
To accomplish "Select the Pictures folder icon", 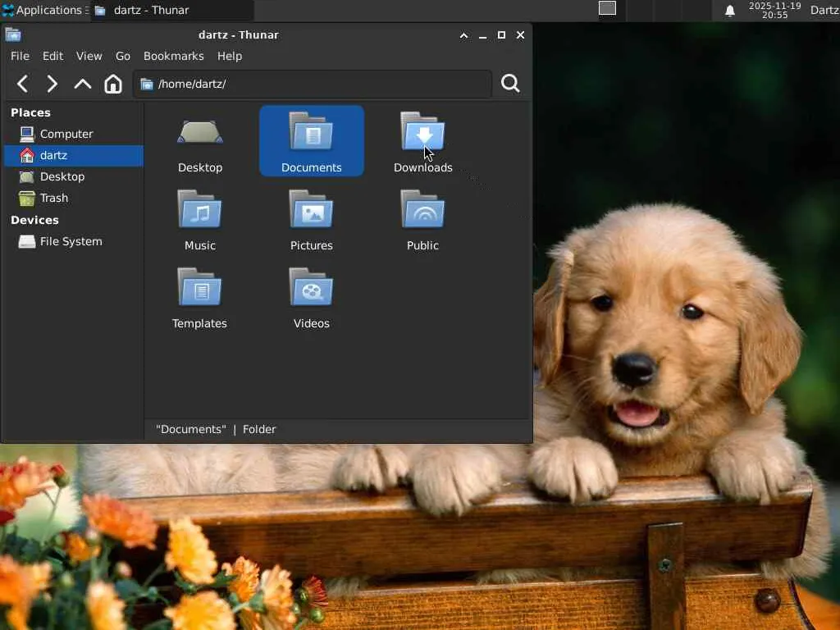I will [x=311, y=211].
